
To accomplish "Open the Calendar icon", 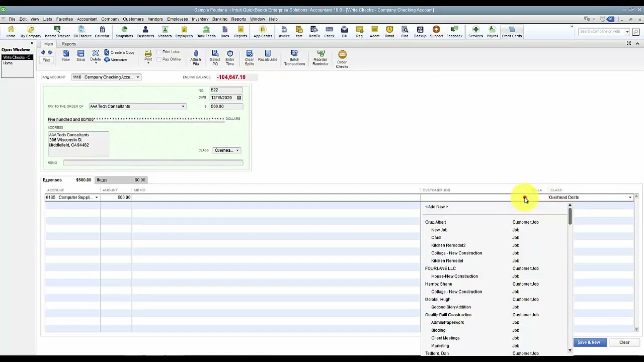I will [x=102, y=32].
